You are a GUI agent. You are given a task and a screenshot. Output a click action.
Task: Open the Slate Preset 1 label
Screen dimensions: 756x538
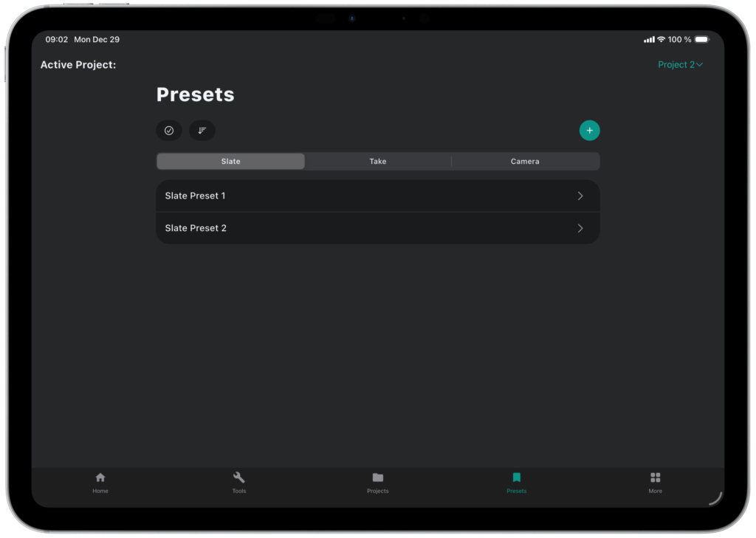coord(195,196)
